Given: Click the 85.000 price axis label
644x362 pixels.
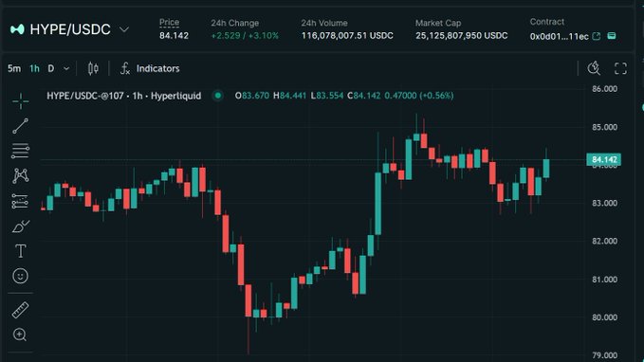Looking at the screenshot, I should pyautogui.click(x=604, y=127).
